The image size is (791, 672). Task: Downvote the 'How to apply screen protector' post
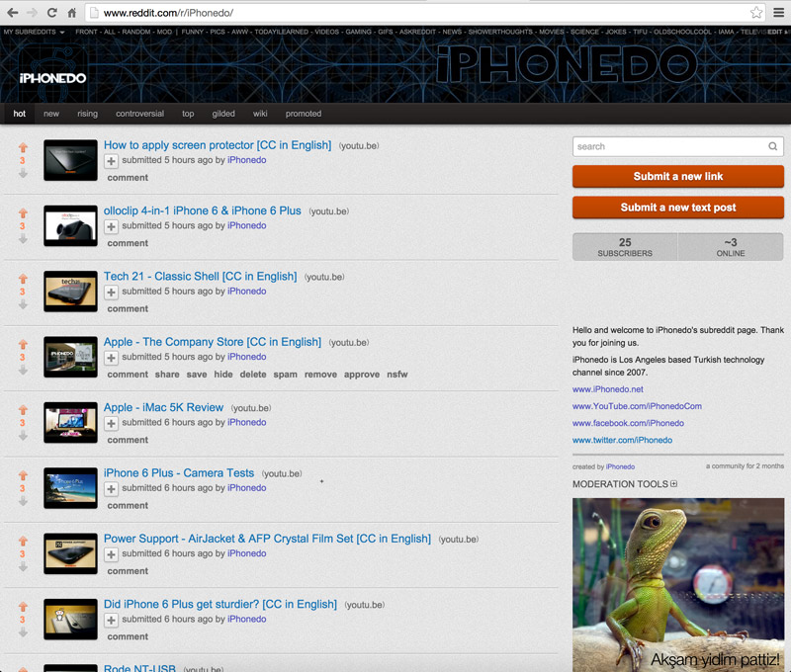pyautogui.click(x=23, y=173)
